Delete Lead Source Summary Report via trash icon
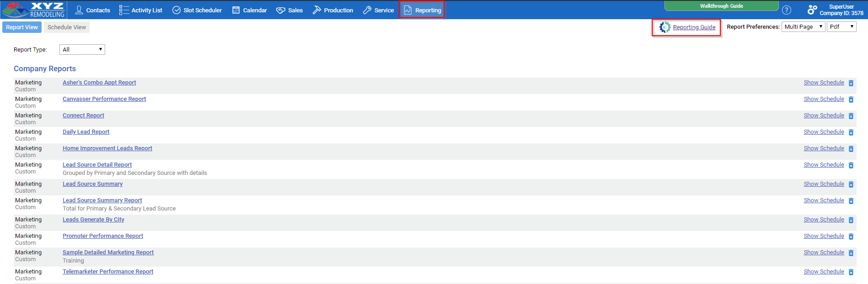Viewport: 868px width, 284px height. coord(851,201)
